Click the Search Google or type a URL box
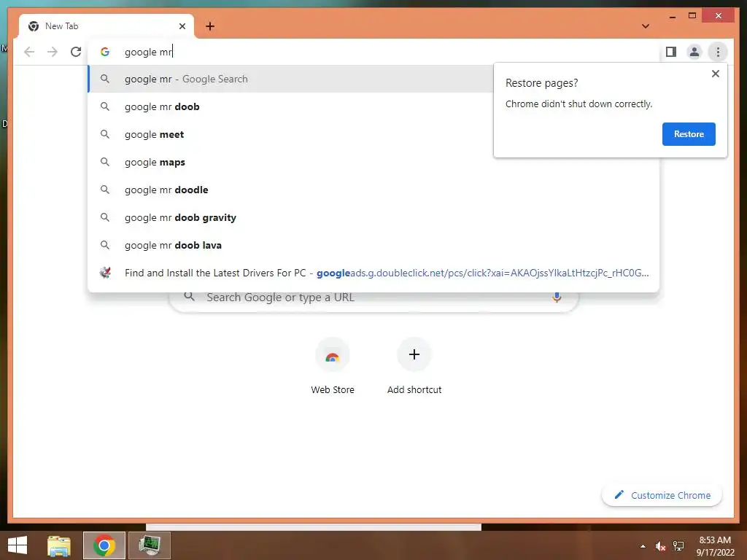 [x=374, y=300]
